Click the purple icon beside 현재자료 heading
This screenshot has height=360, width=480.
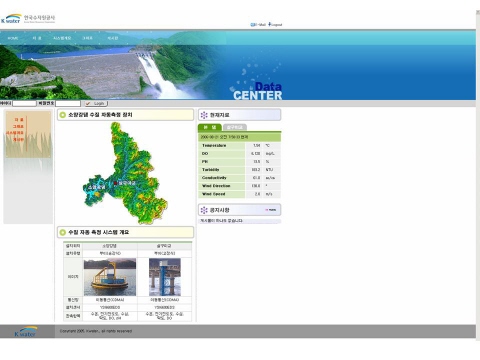tap(204, 115)
